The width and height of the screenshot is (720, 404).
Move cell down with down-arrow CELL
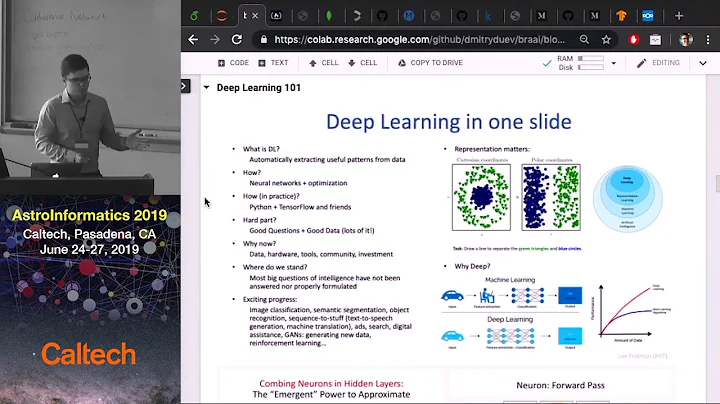(362, 63)
